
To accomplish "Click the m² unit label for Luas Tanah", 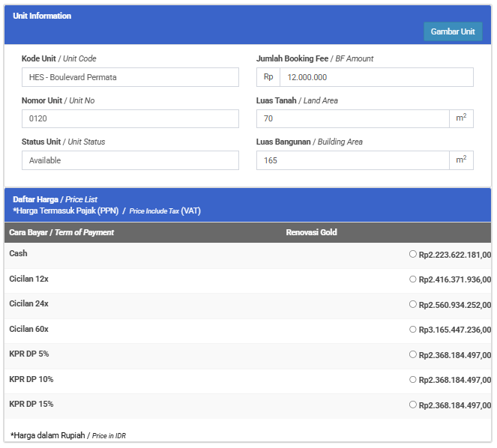I will (461, 118).
